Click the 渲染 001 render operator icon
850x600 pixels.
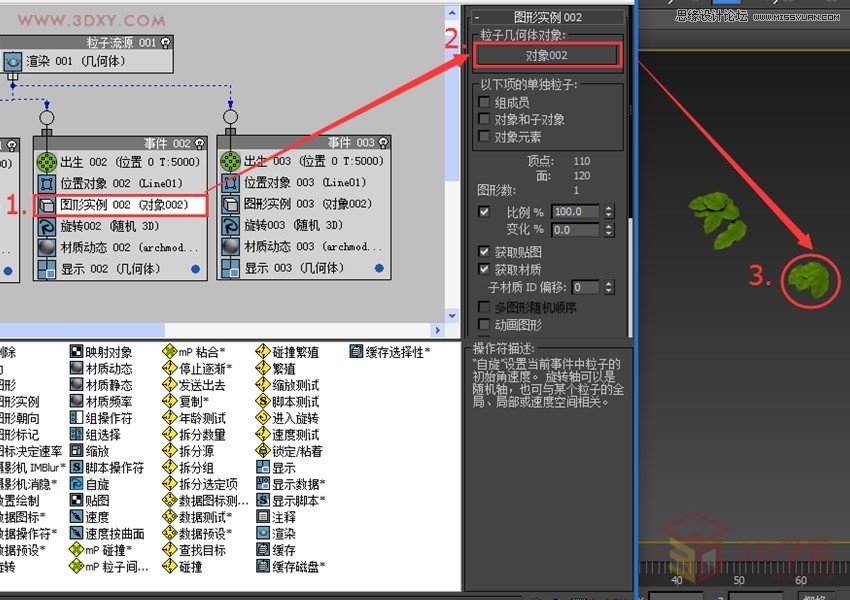tap(12, 62)
